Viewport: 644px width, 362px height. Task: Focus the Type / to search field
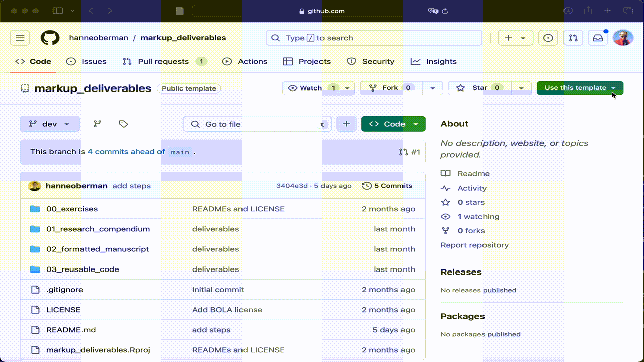click(x=374, y=38)
